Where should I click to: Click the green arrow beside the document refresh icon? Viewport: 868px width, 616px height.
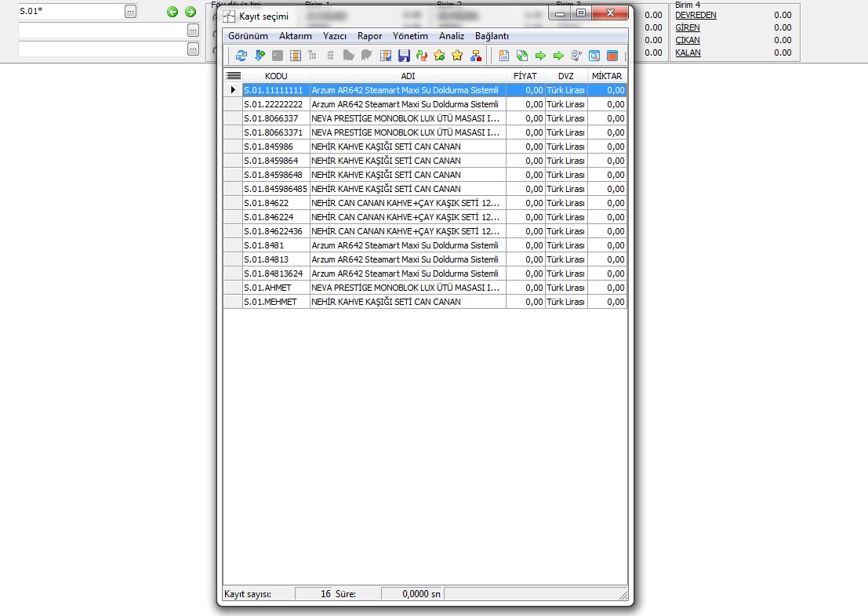pos(540,56)
